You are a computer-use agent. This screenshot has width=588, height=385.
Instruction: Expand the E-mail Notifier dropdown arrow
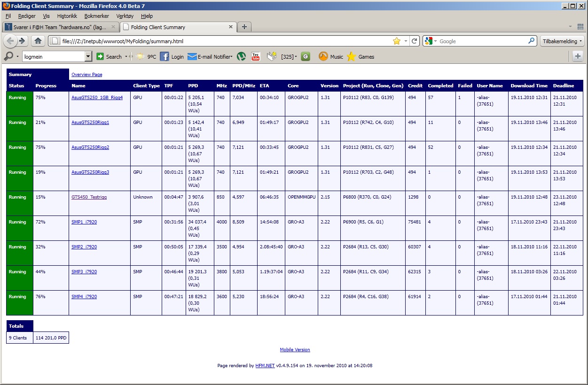(231, 57)
